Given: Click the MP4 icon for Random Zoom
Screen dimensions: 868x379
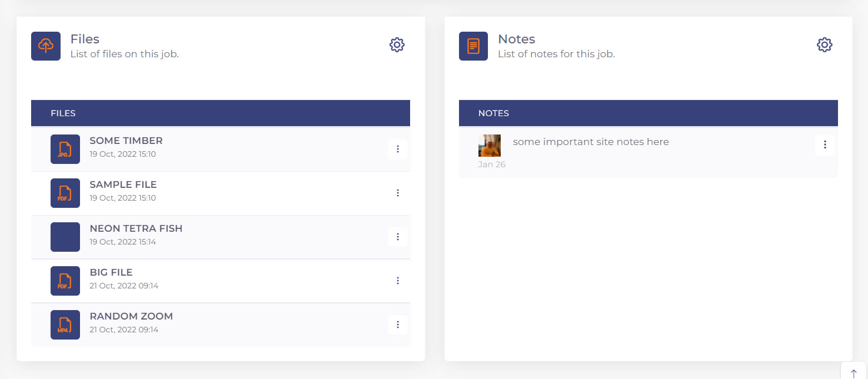Looking at the screenshot, I should pyautogui.click(x=65, y=325).
